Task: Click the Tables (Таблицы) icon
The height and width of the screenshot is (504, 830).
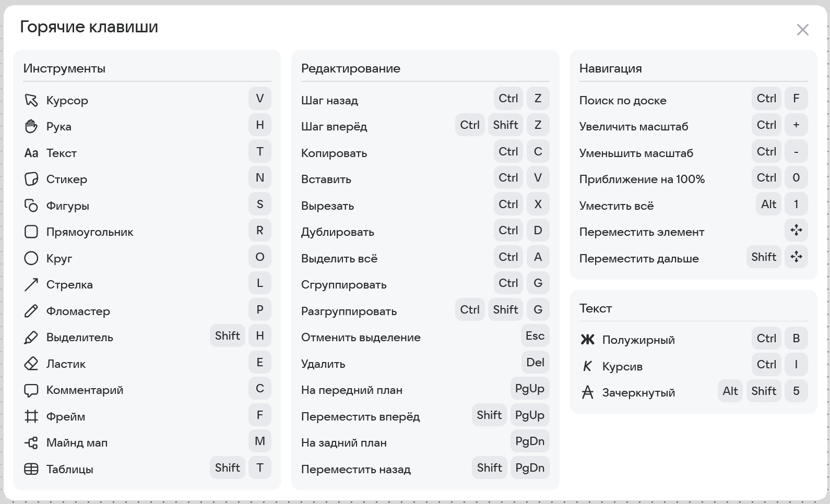Action: click(x=31, y=469)
